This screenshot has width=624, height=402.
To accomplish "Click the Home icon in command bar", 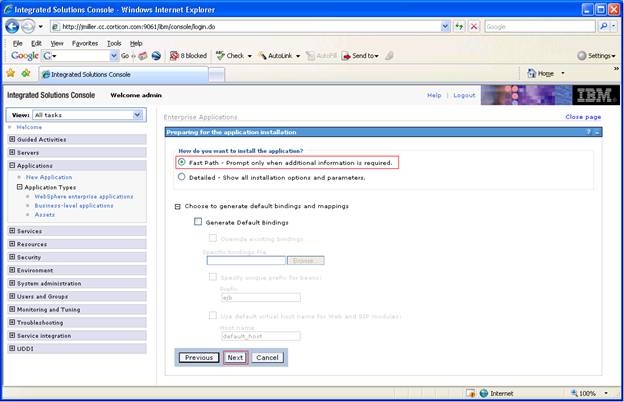I will 532,73.
